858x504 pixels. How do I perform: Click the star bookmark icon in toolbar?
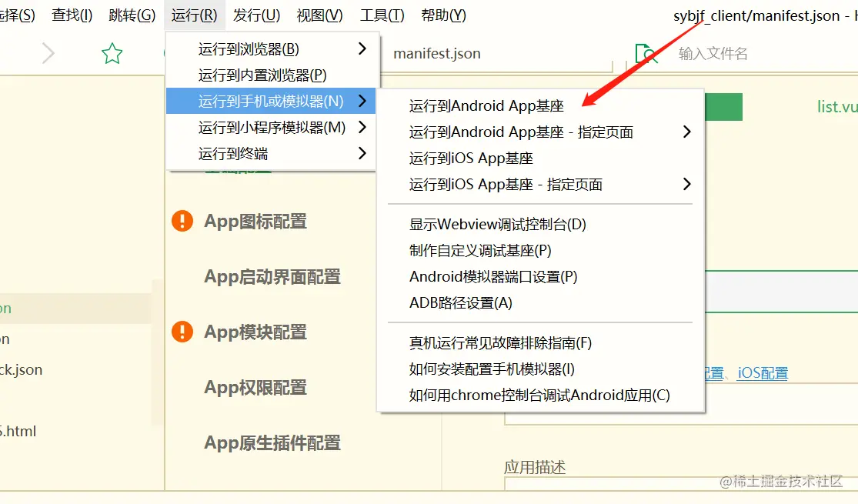pyautogui.click(x=112, y=54)
